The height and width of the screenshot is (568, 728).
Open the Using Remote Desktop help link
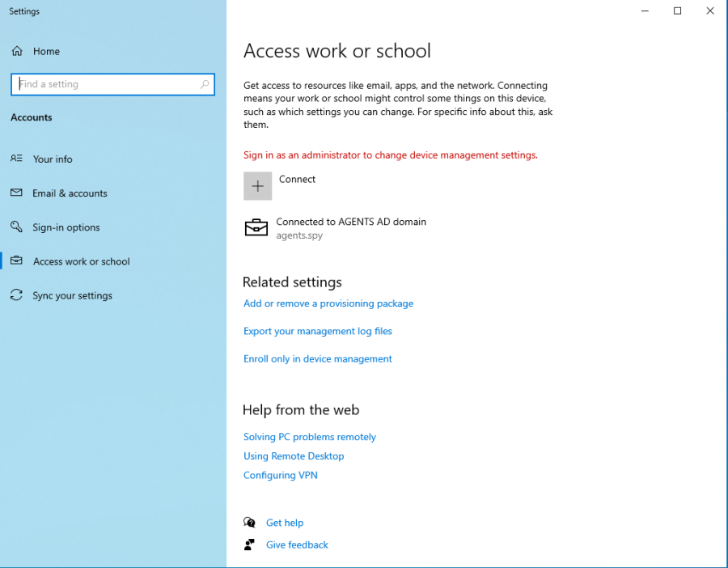(x=294, y=456)
